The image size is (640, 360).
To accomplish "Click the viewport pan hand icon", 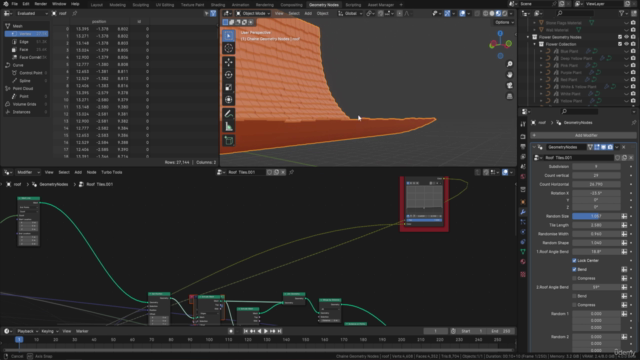I will pos(509,75).
